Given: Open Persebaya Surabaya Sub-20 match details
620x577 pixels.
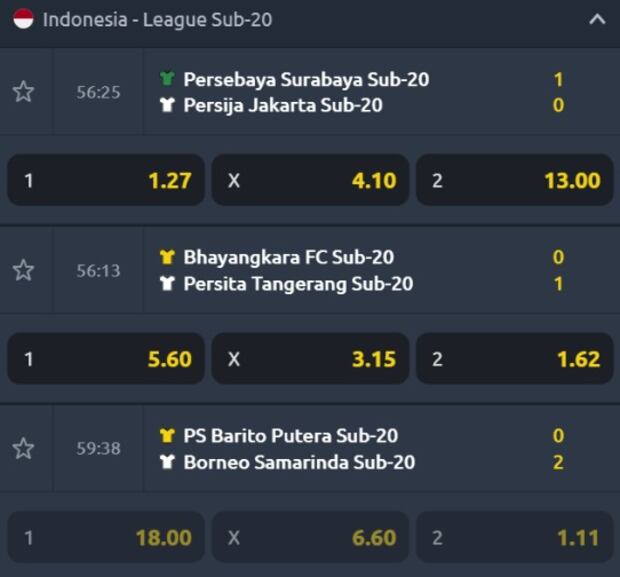Looking at the screenshot, I should [x=306, y=79].
